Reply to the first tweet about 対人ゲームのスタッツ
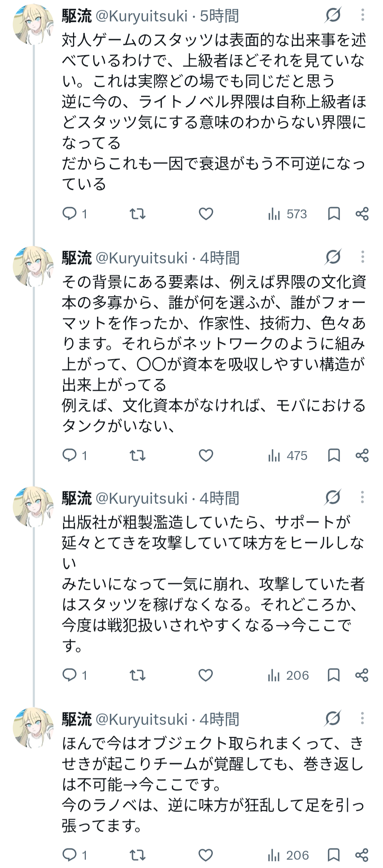Viewport: 383px width, 868px height. click(x=74, y=214)
